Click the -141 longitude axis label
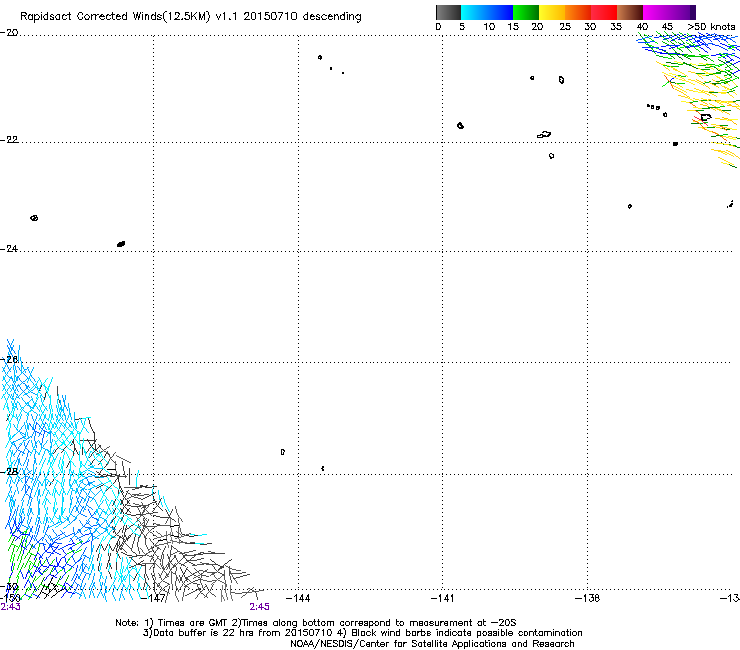This screenshot has width=740, height=650. click(x=442, y=598)
